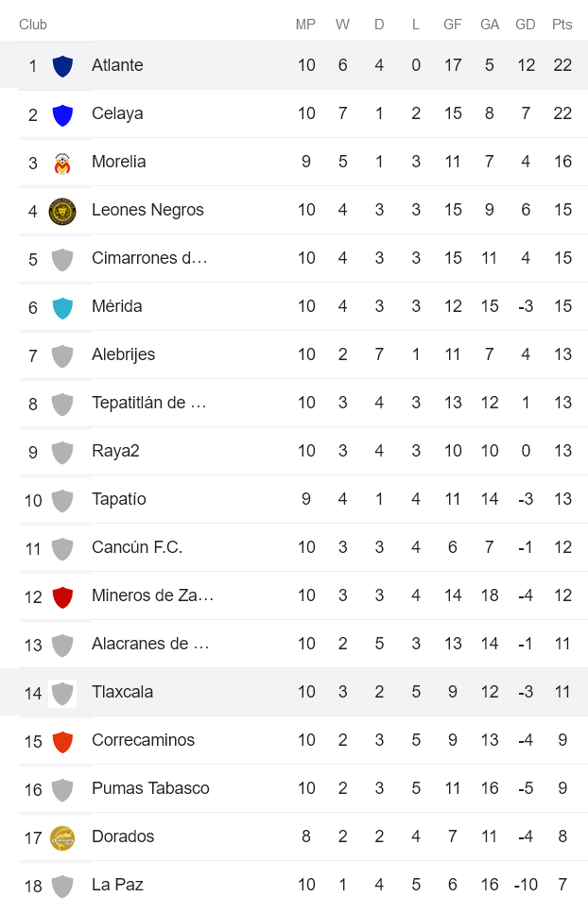Open the Cancún F.C. team link
588x914 pixels.
(x=137, y=547)
